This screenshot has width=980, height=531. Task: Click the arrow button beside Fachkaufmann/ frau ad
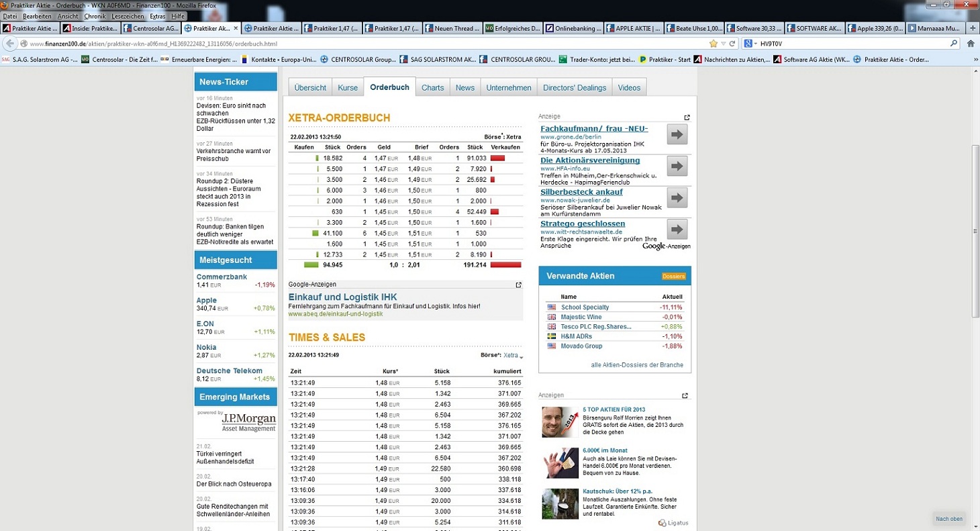(x=677, y=134)
